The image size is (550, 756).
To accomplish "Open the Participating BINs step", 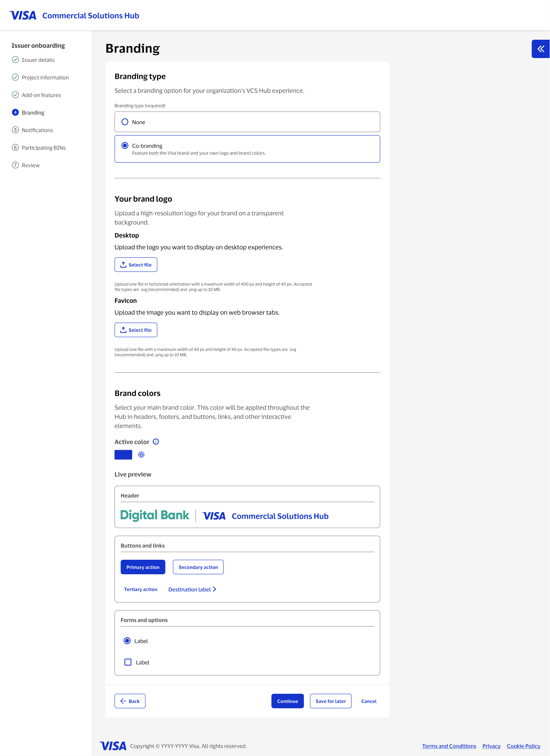I will point(44,148).
